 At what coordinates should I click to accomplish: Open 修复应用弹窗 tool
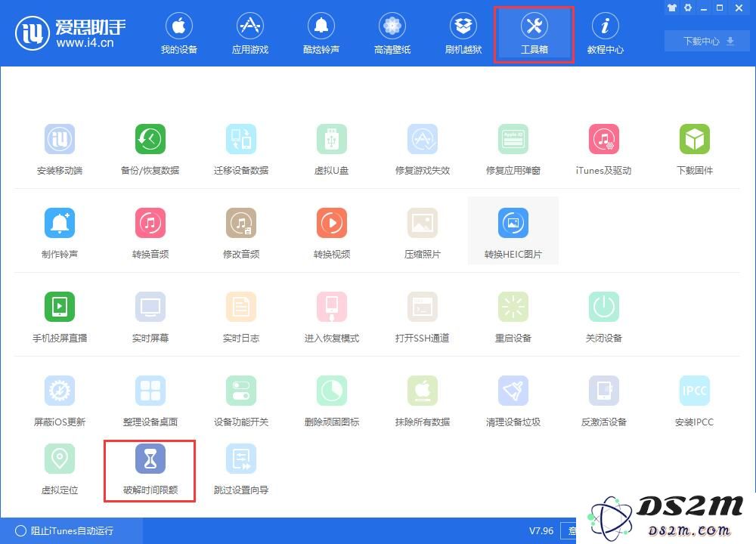pyautogui.click(x=513, y=150)
